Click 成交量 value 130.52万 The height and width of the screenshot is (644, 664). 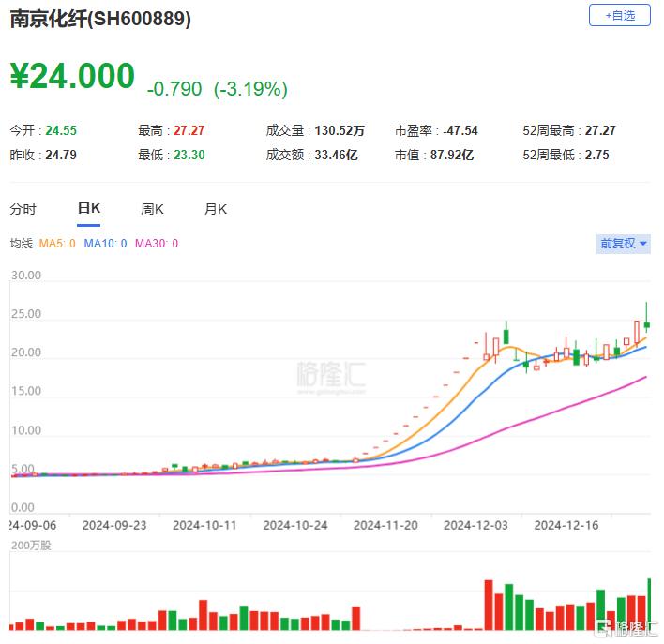pos(340,130)
